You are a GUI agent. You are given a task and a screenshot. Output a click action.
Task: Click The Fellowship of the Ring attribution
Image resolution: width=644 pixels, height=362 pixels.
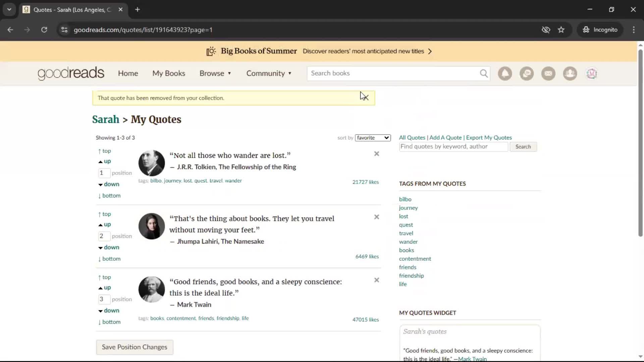(257, 167)
